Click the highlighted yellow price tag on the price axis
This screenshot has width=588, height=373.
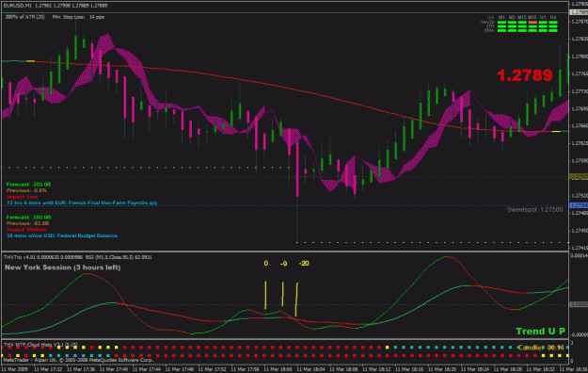click(x=579, y=176)
